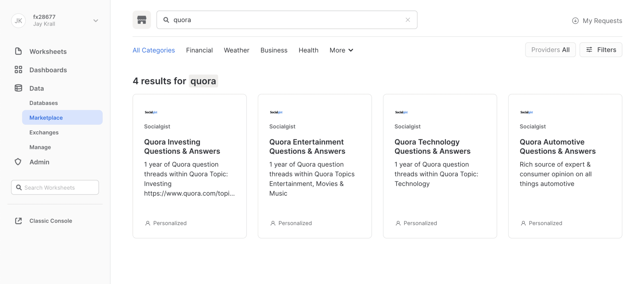Image resolution: width=644 pixels, height=284 pixels.
Task: Click Personalized icon on Quora Entertainment card
Action: (273, 223)
